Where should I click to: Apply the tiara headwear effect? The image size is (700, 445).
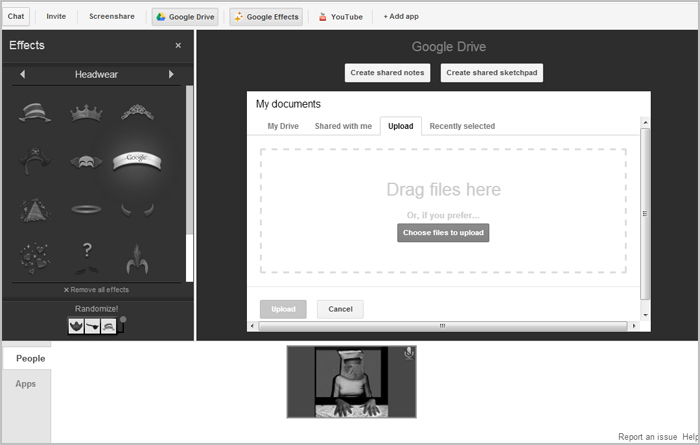(138, 112)
